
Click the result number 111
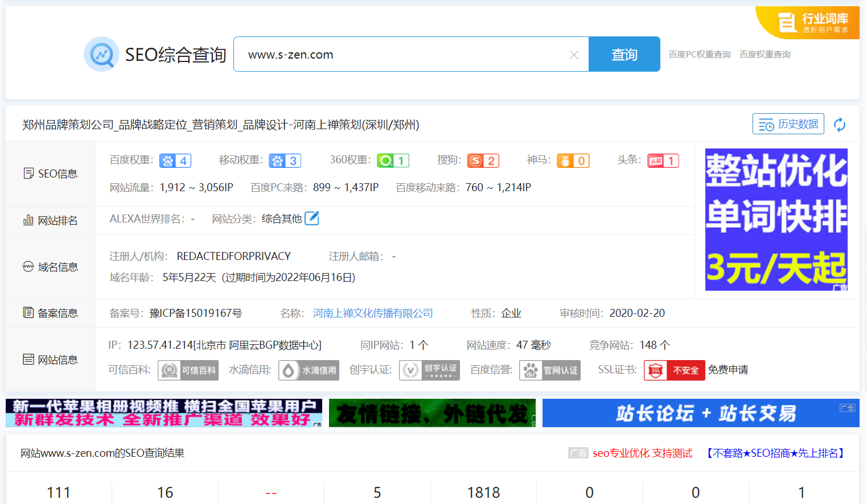click(x=59, y=493)
